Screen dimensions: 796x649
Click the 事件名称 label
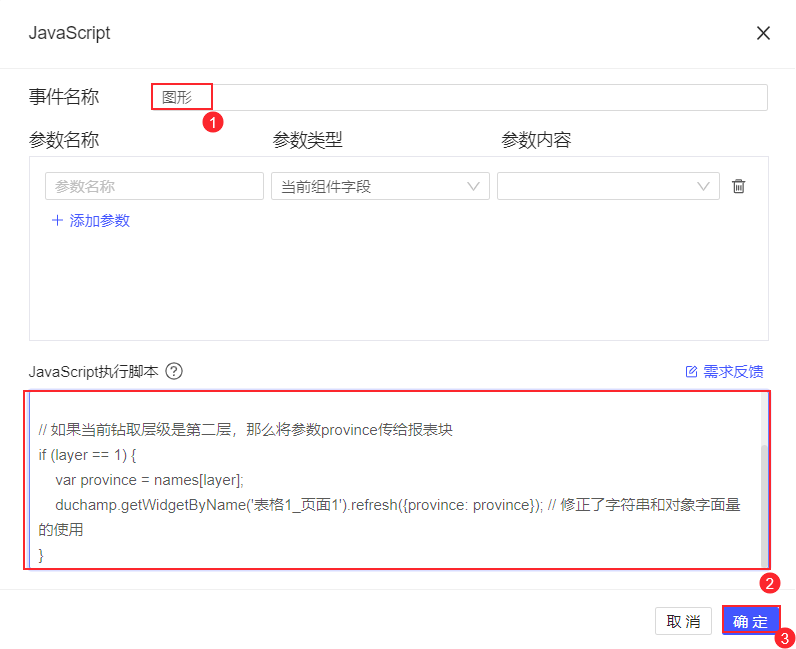pyautogui.click(x=63, y=96)
